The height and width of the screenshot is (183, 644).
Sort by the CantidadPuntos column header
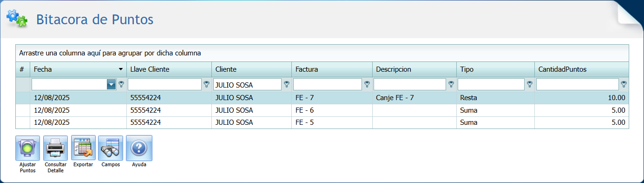click(582, 69)
